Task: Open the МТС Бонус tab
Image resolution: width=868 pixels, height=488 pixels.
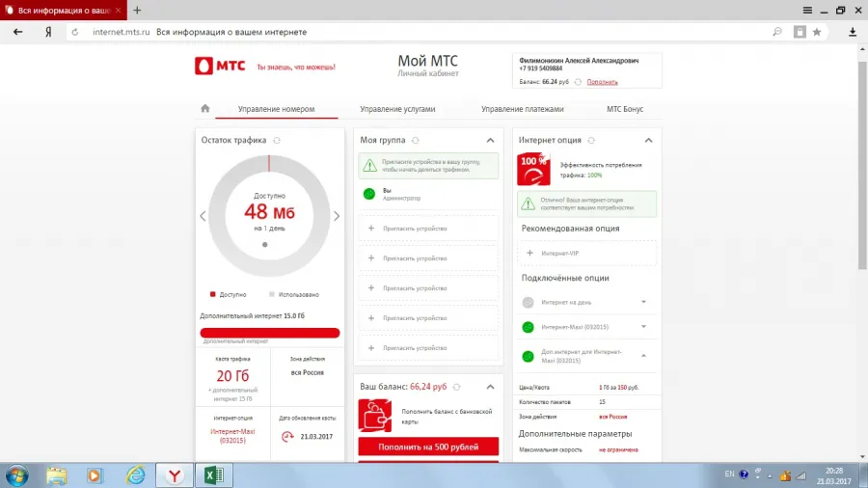Action: click(x=625, y=109)
